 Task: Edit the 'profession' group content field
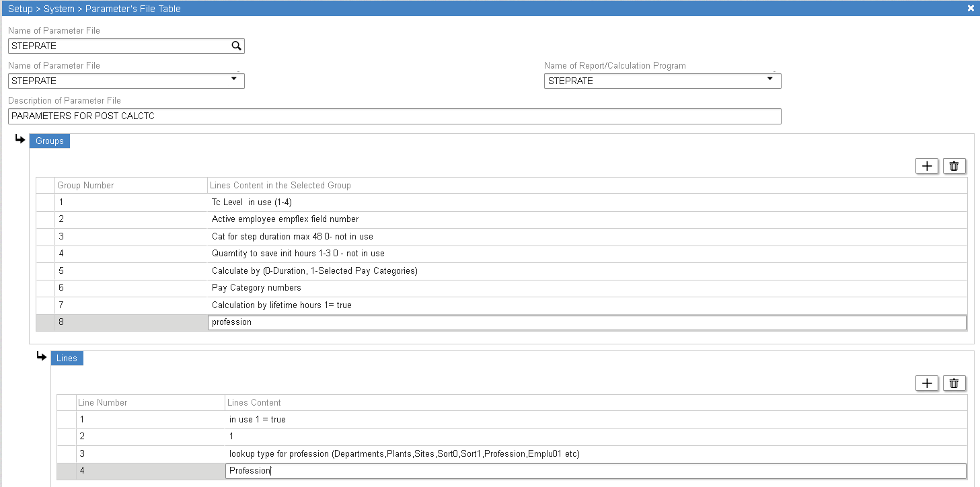[587, 322]
